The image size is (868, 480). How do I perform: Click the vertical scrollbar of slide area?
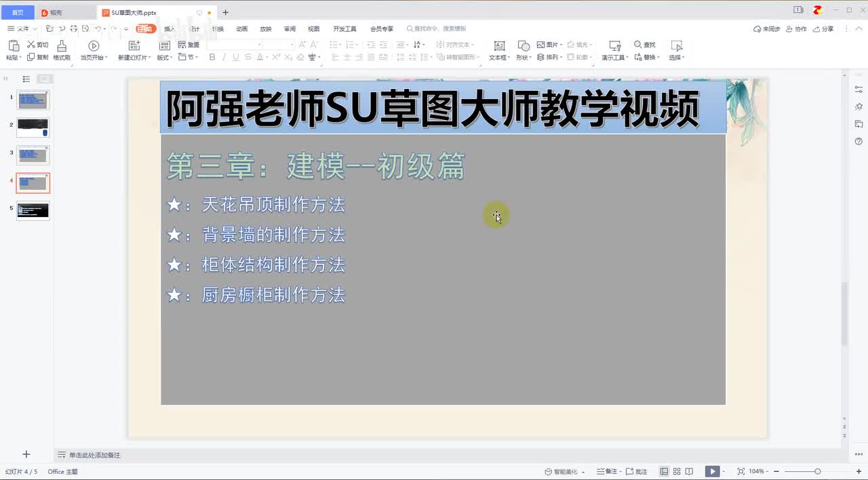click(x=844, y=314)
